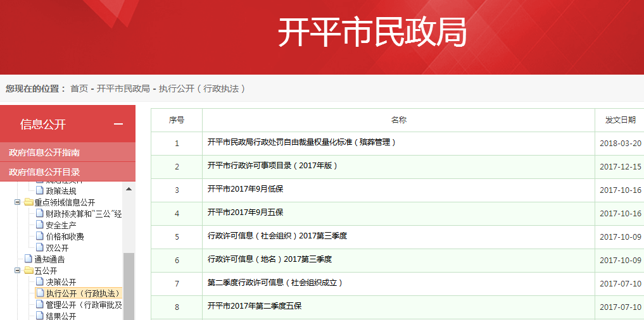Click the date 2018-03-20
The height and width of the screenshot is (320, 644).
pos(620,143)
